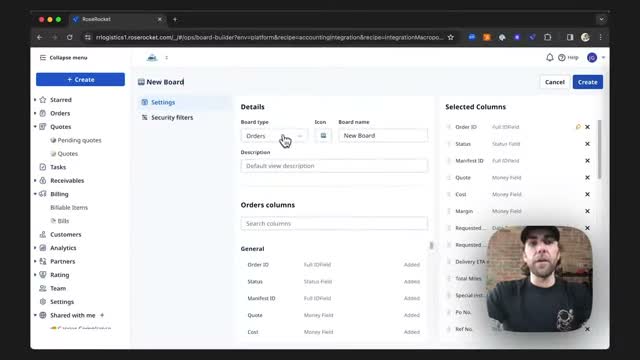Open browser extensions puzzle icon
This screenshot has height=360, width=640.
tap(548, 37)
